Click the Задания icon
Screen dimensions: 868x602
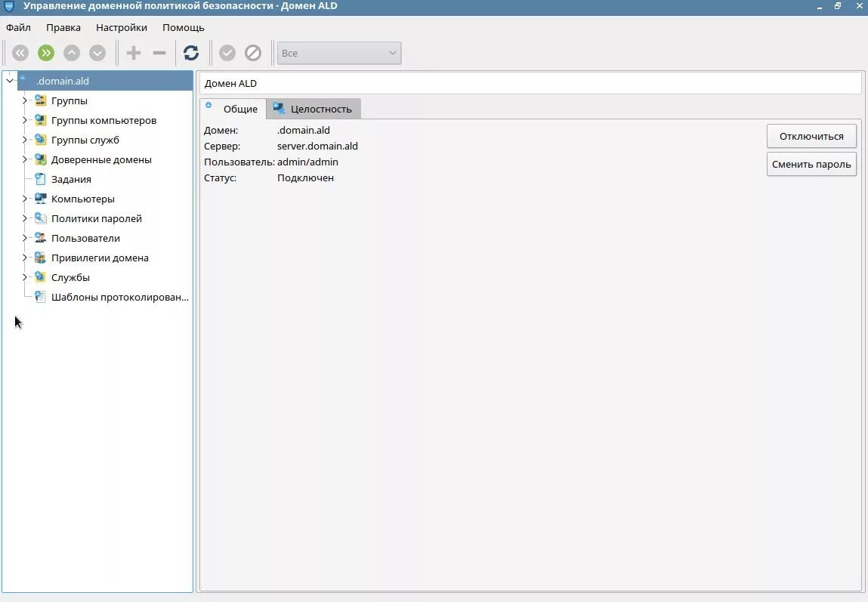tap(40, 179)
